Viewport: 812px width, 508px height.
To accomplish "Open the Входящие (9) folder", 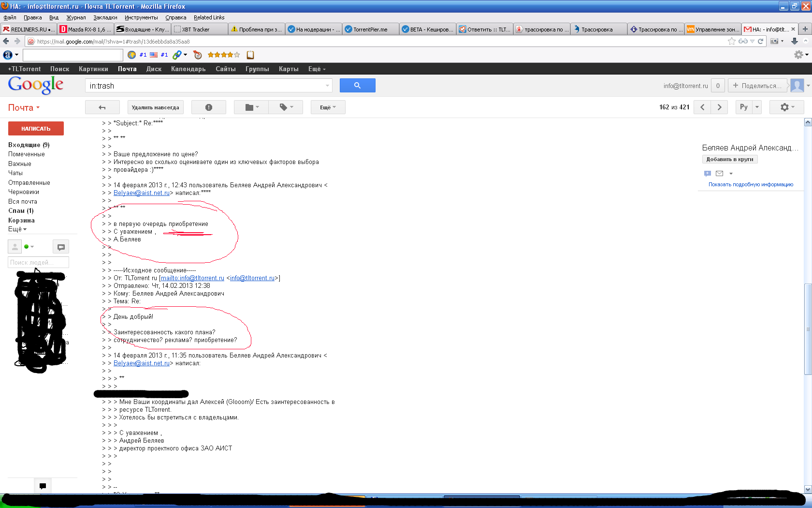I will point(29,145).
